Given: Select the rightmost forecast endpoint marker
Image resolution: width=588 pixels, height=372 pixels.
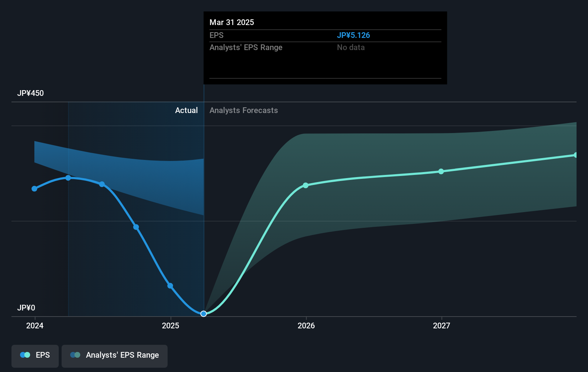Looking at the screenshot, I should [576, 155].
